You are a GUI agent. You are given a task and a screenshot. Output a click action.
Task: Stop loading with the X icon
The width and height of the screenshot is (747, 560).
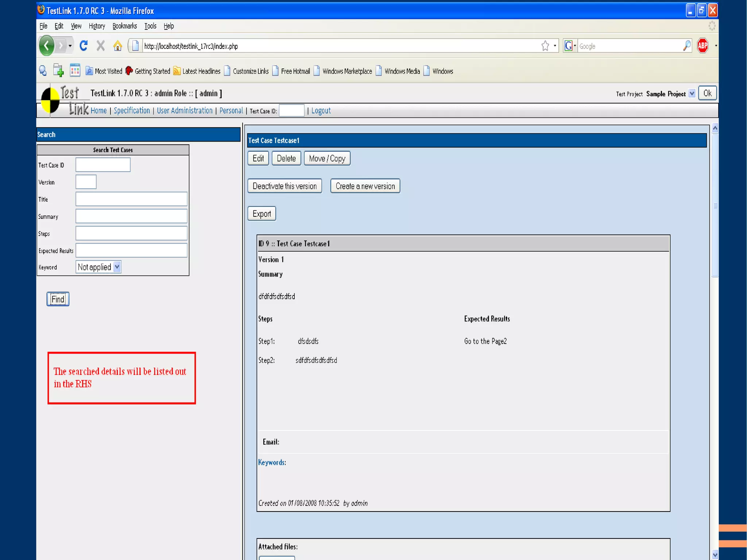point(101,46)
